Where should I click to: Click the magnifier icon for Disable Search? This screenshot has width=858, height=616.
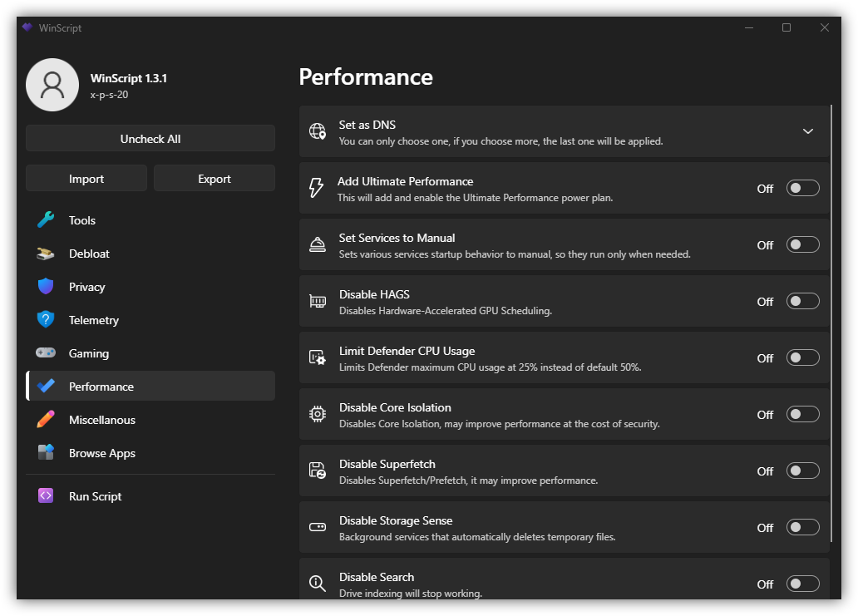point(318,584)
